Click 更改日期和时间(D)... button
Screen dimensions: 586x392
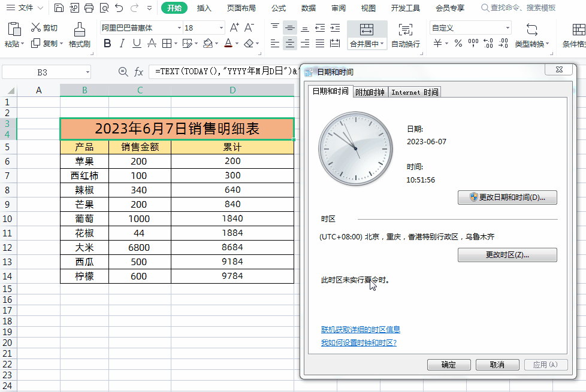[507, 197]
